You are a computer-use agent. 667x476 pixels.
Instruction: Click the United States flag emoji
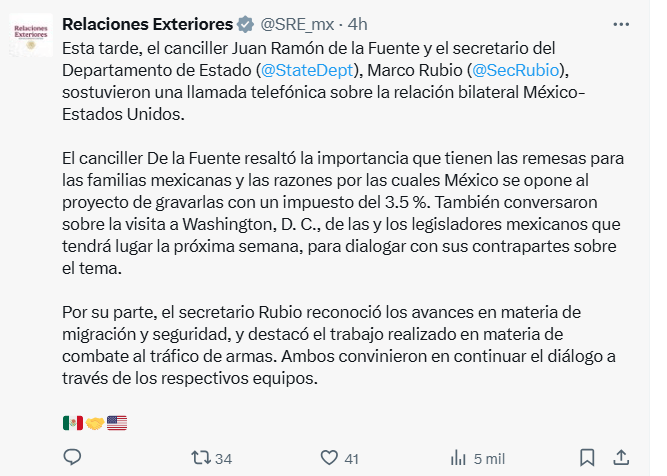point(117,423)
